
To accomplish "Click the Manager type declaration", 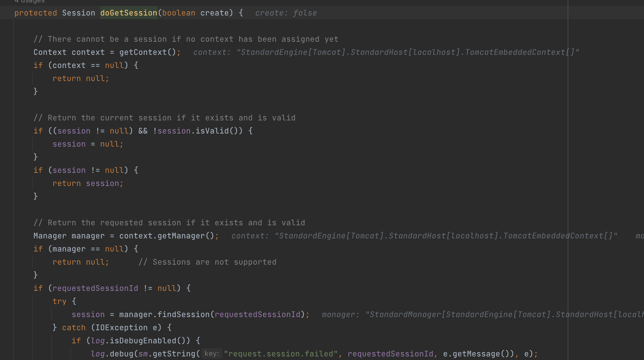I will [x=50, y=236].
